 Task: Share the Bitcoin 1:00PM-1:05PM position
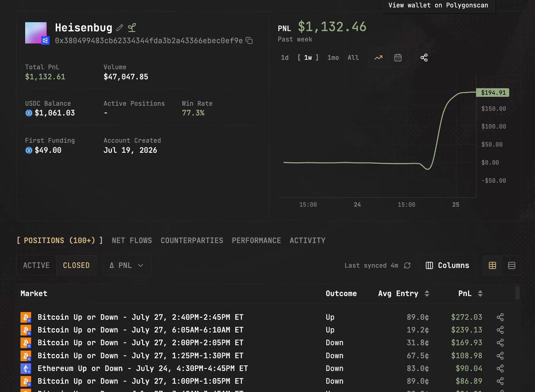pos(500,381)
